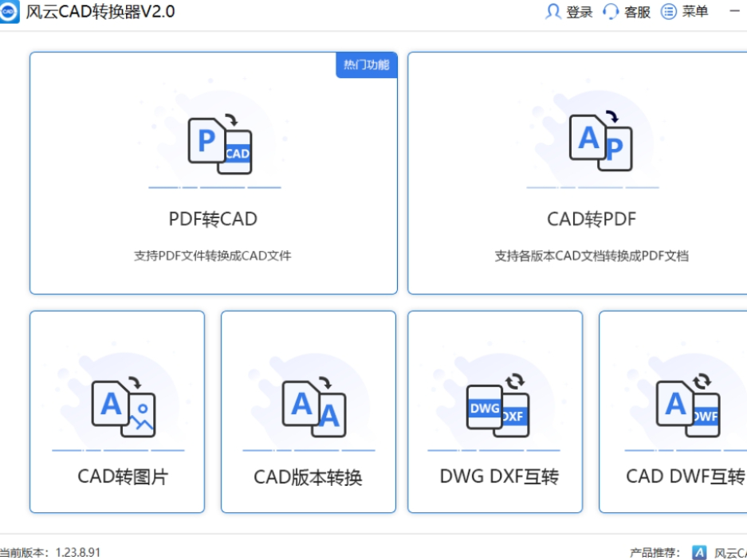
Task: Click the CAD版本转换 label
Action: coord(309,477)
